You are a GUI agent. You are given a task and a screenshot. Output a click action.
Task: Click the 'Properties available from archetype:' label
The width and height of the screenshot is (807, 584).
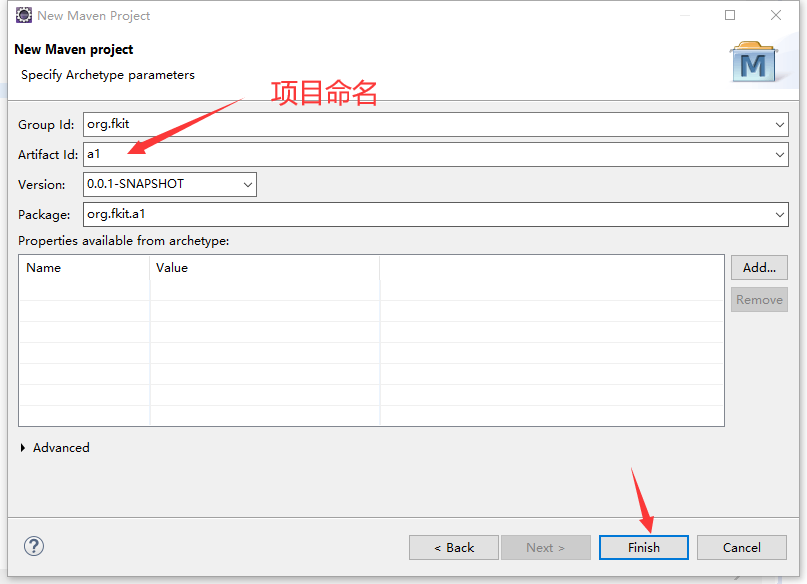[124, 241]
